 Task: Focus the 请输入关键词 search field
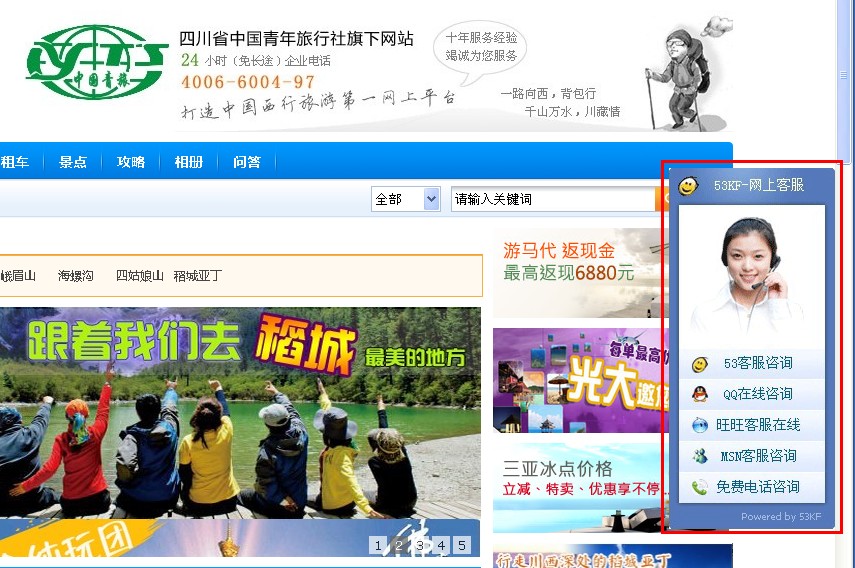(550, 199)
